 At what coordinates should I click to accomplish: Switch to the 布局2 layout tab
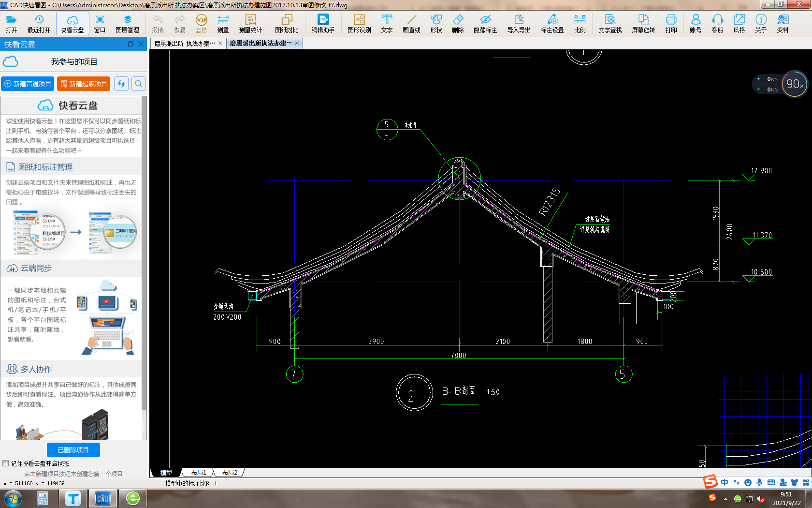[x=230, y=472]
